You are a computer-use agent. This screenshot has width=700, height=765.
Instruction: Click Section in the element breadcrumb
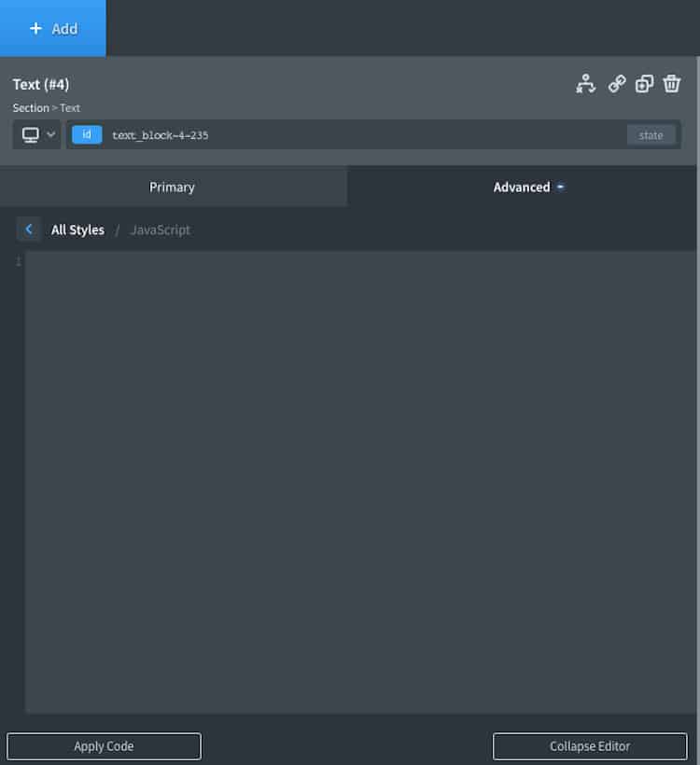pyautogui.click(x=31, y=108)
